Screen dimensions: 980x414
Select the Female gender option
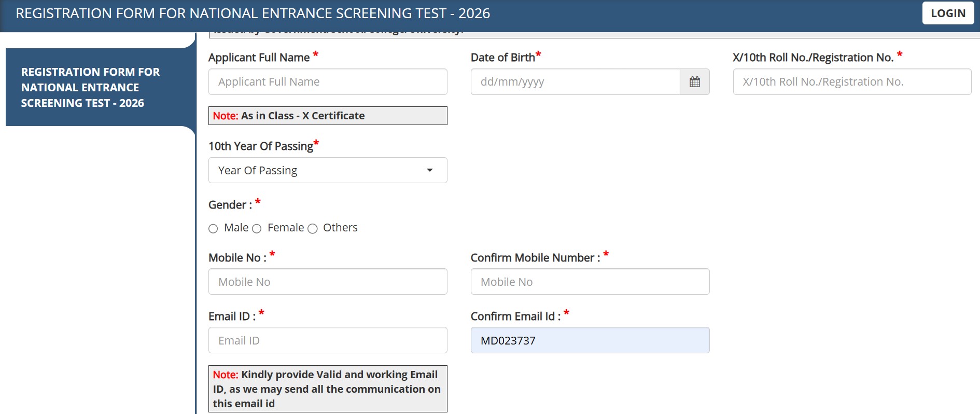tap(257, 229)
